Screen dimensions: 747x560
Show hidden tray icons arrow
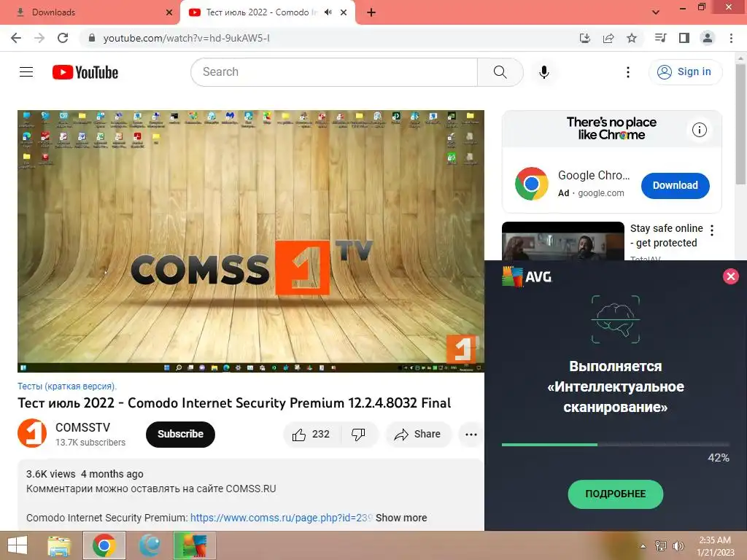pos(643,546)
